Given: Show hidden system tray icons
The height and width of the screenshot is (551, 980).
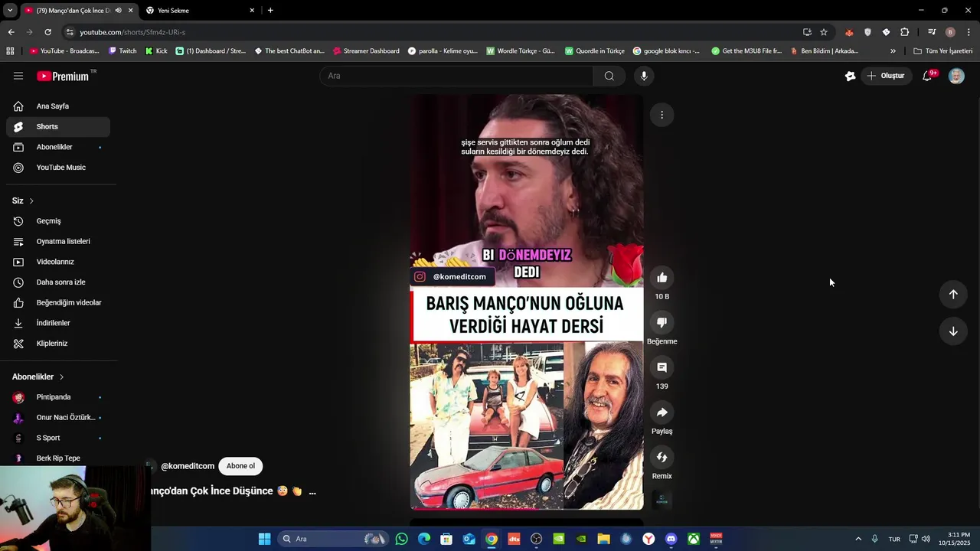Looking at the screenshot, I should click(x=858, y=539).
